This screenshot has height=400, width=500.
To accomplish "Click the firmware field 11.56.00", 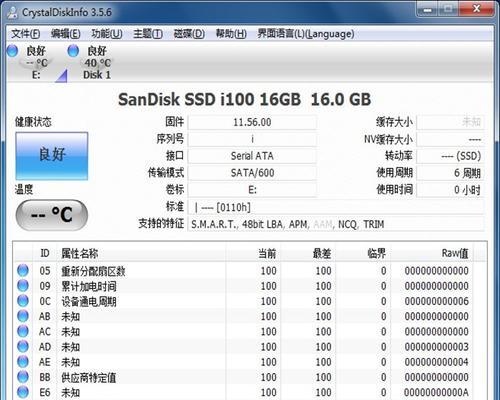I will point(252,122).
